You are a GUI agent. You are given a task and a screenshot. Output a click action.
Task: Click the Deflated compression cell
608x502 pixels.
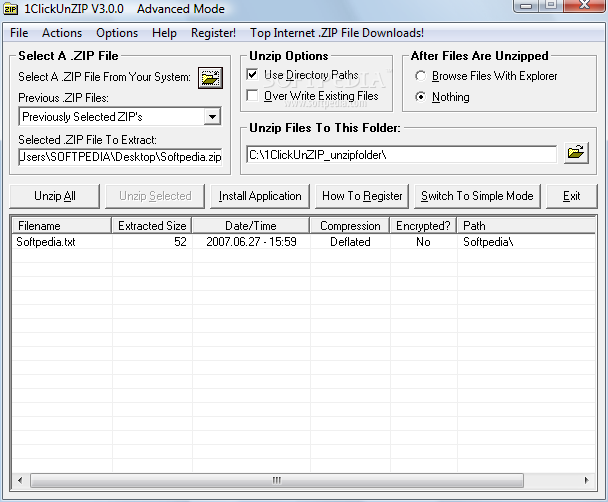coord(350,242)
